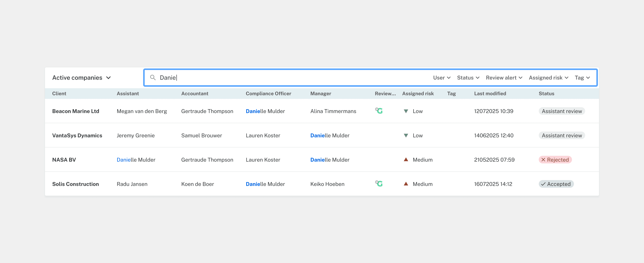This screenshot has width=644, height=263.
Task: Open the Active companies dropdown
Action: pos(81,78)
